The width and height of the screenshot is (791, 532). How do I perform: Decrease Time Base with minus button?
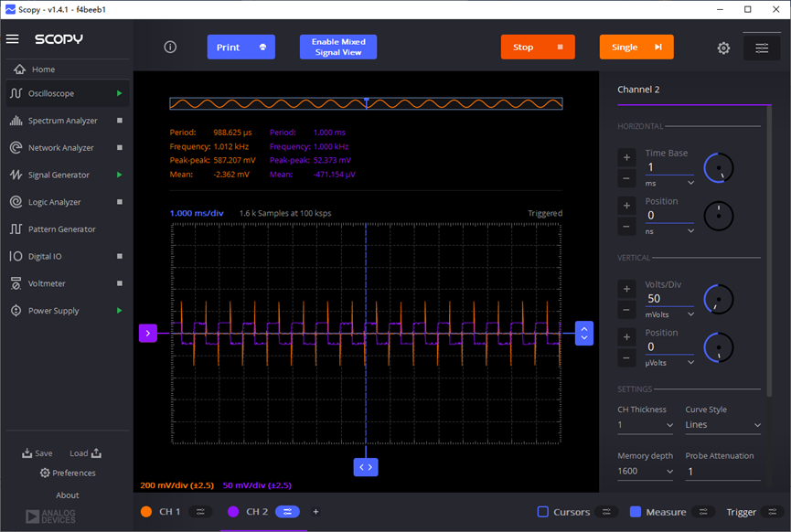coord(626,178)
